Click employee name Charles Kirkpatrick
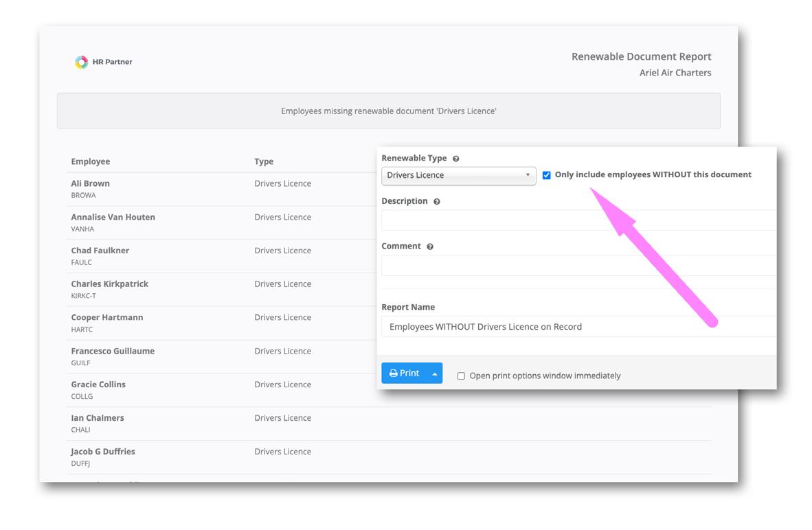The width and height of the screenshot is (812, 530). coord(109,284)
